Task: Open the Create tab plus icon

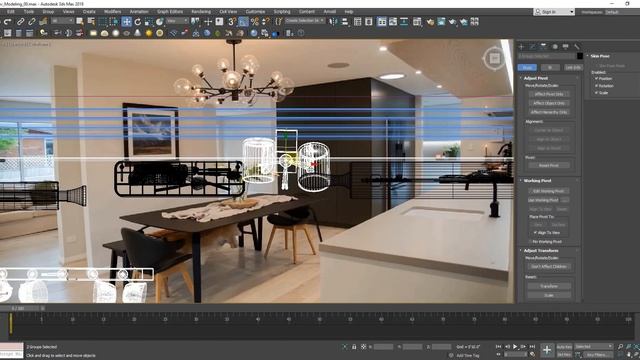Action: tap(521, 47)
